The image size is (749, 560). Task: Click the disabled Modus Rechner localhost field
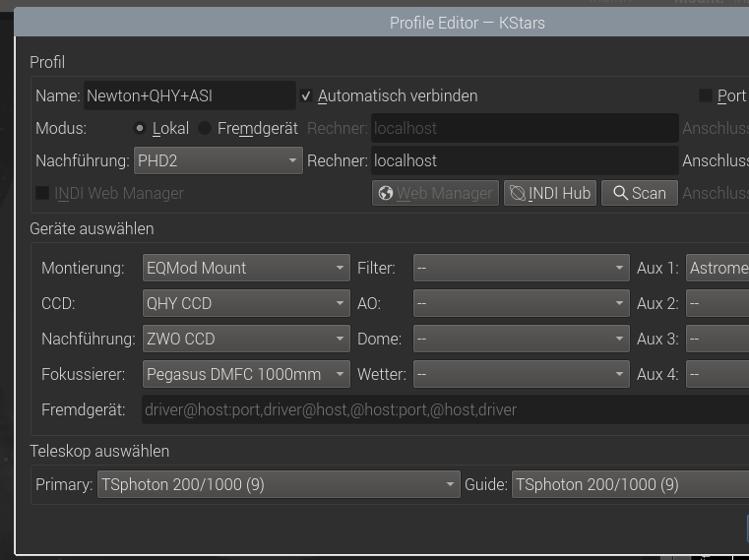pos(525,128)
